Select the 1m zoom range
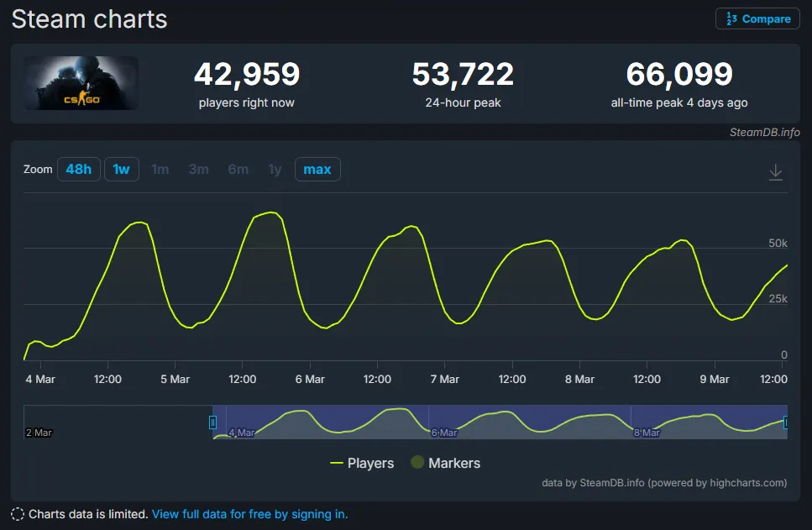This screenshot has width=812, height=530. coord(160,169)
